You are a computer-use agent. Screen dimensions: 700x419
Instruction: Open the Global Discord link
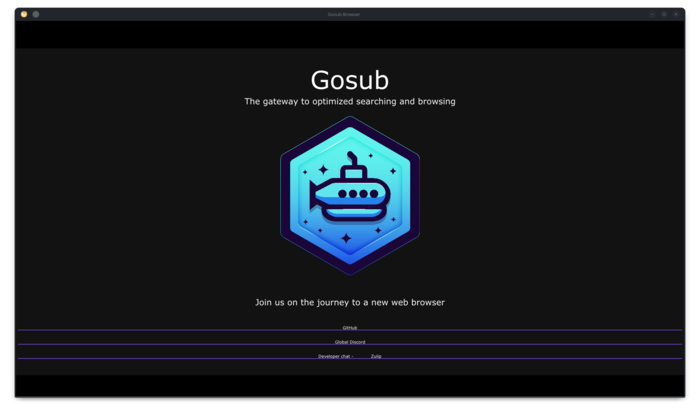click(x=350, y=342)
